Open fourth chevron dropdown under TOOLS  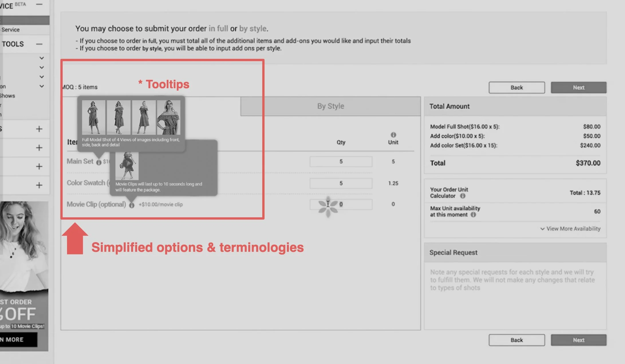click(x=42, y=86)
